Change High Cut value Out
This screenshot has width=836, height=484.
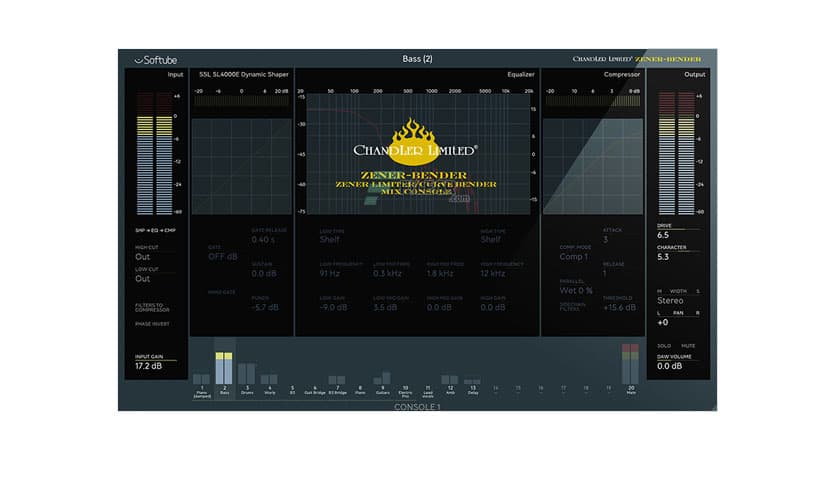142,257
